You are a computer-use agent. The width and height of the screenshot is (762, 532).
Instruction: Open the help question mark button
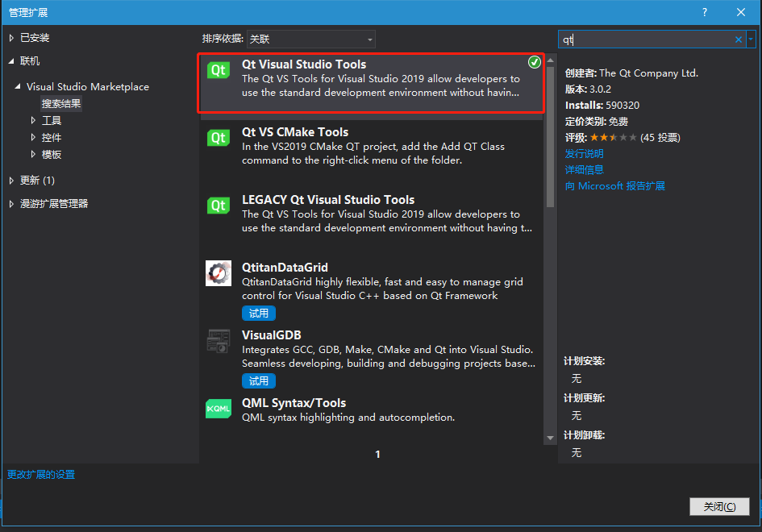(705, 12)
